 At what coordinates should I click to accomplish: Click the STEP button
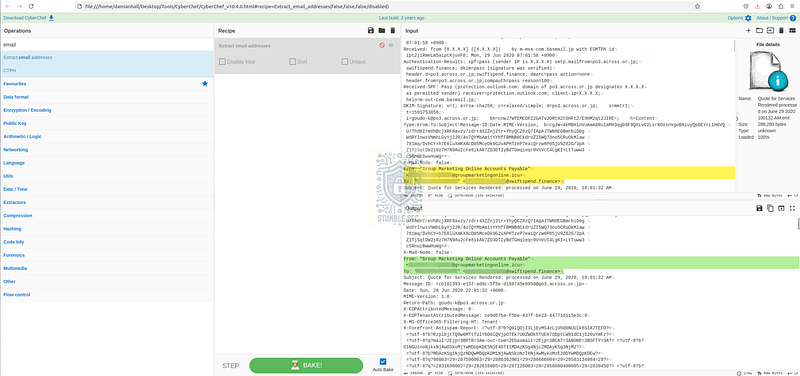click(x=231, y=366)
